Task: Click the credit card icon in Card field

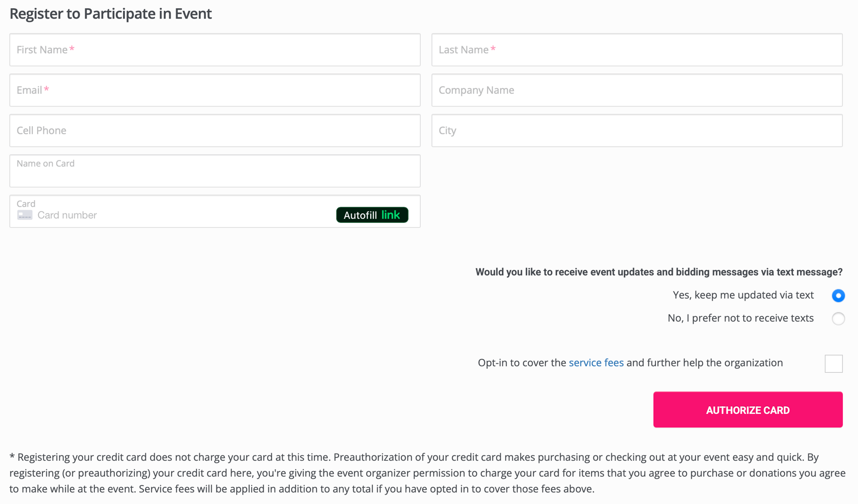Action: point(25,215)
